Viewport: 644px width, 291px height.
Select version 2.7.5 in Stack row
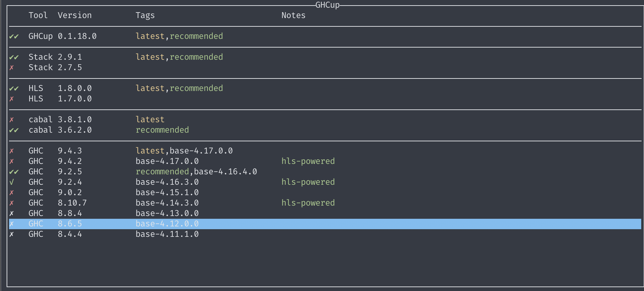[x=70, y=67]
